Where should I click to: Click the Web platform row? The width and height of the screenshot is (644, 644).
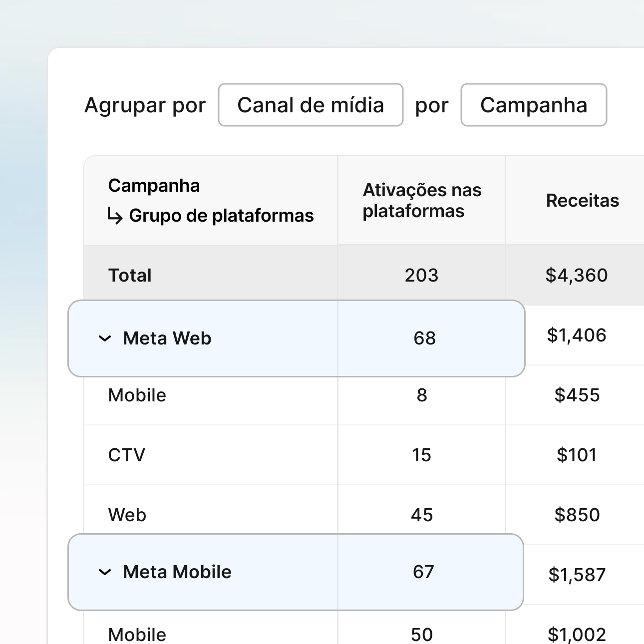point(127,515)
